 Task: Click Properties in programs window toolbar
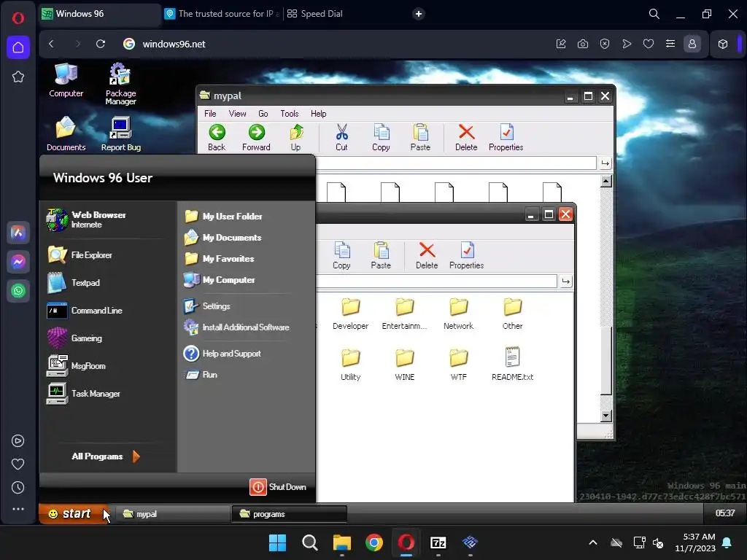click(466, 256)
